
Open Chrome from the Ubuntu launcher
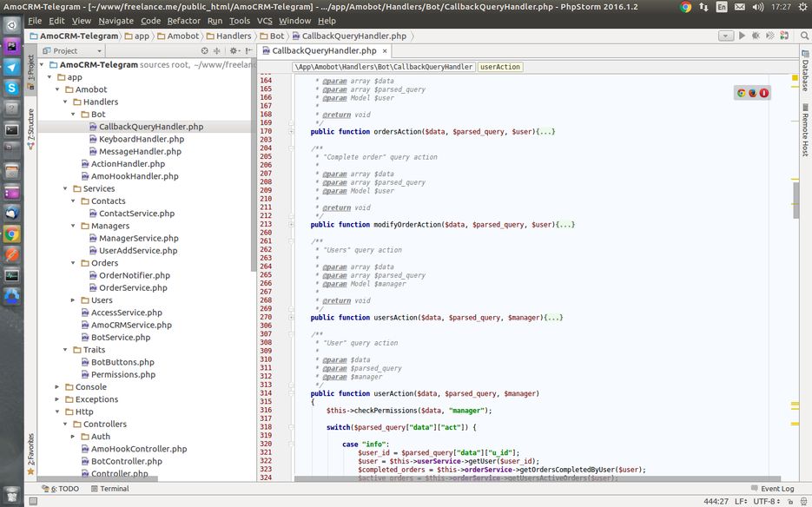[12, 234]
